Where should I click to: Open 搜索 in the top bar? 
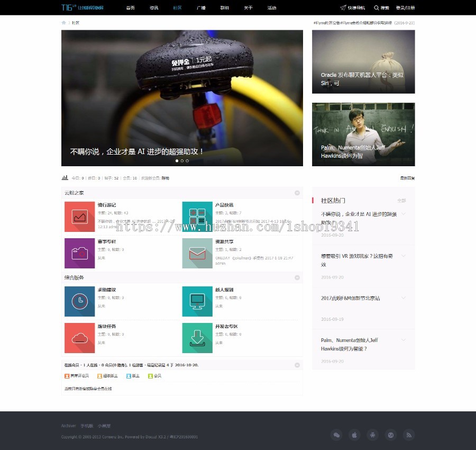(381, 8)
